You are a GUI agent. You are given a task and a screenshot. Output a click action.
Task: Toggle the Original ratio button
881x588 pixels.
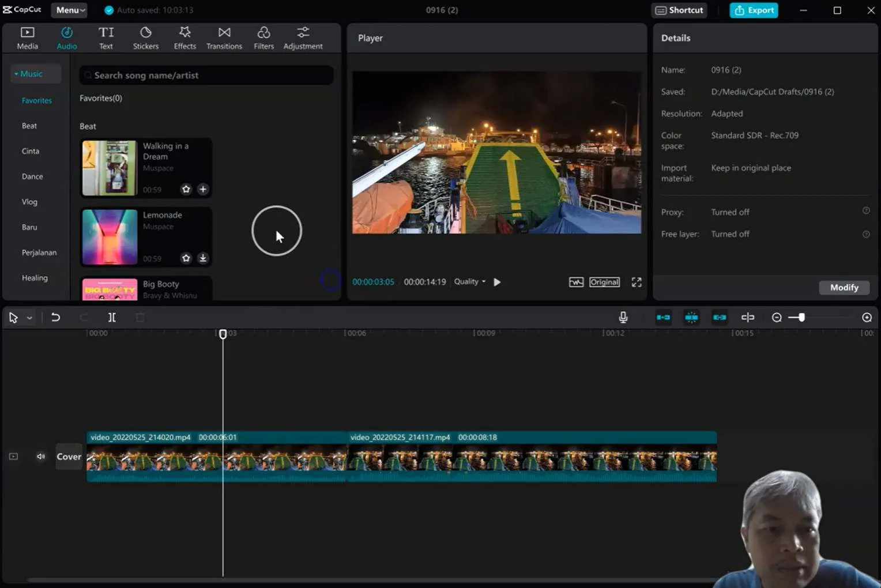(x=604, y=282)
